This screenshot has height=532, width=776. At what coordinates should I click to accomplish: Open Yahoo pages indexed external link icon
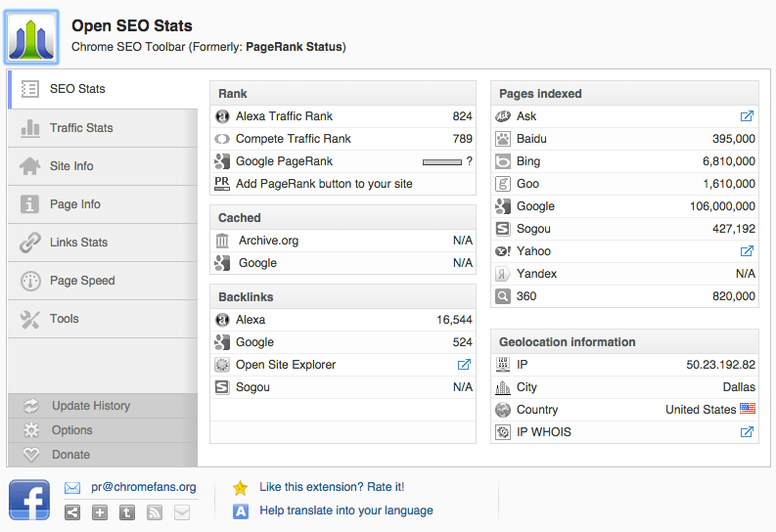(747, 251)
